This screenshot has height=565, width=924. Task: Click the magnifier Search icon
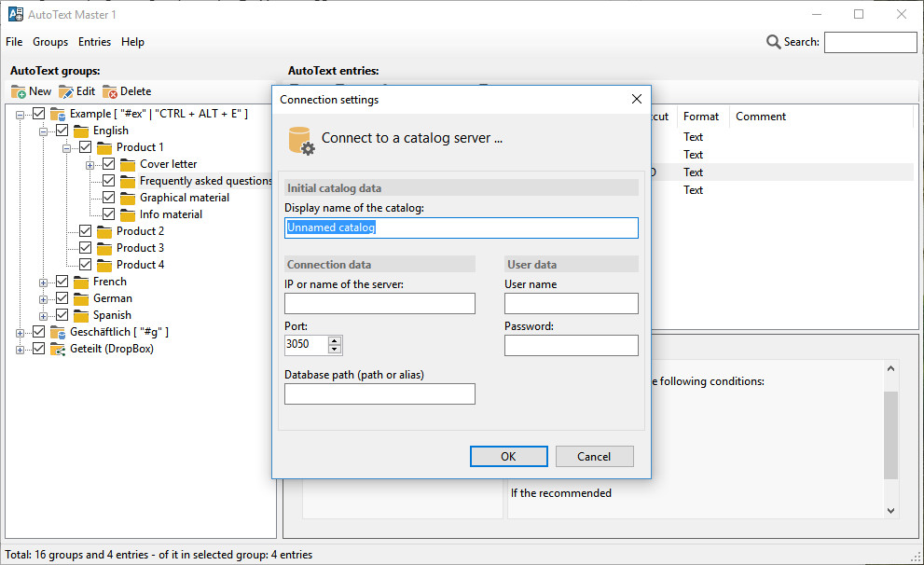773,42
